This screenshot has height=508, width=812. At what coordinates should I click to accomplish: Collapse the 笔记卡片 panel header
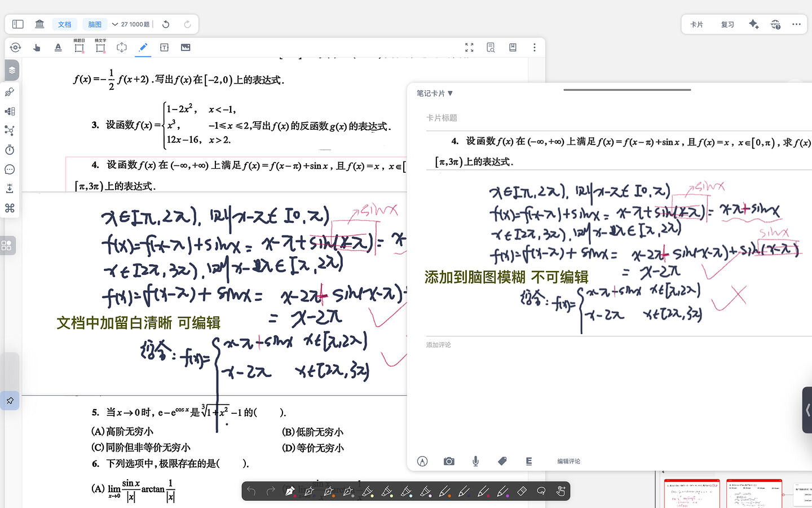click(434, 93)
